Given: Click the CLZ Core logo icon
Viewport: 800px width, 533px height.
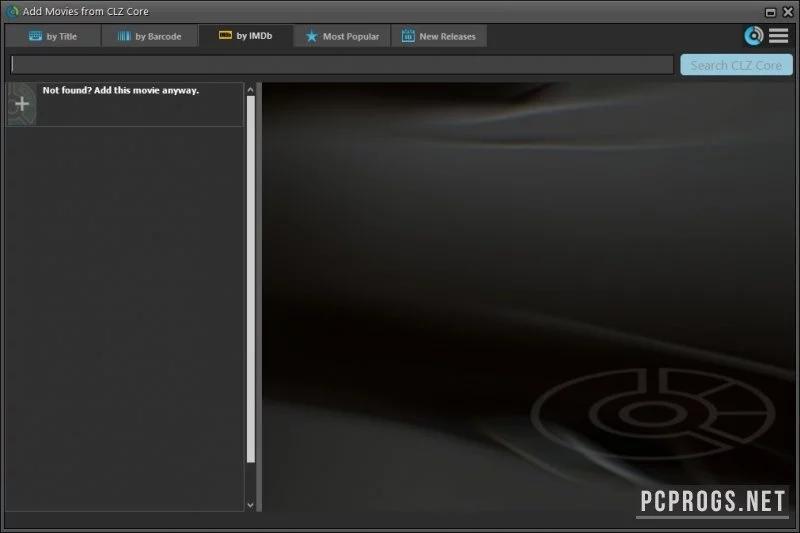Looking at the screenshot, I should coord(753,36).
